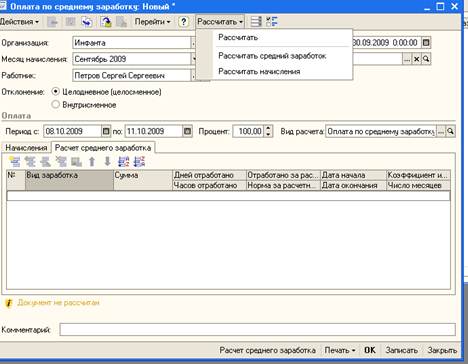Viewport: 468px width, 364px height.
Task: Open help with the question mark icon
Action: tap(183, 22)
